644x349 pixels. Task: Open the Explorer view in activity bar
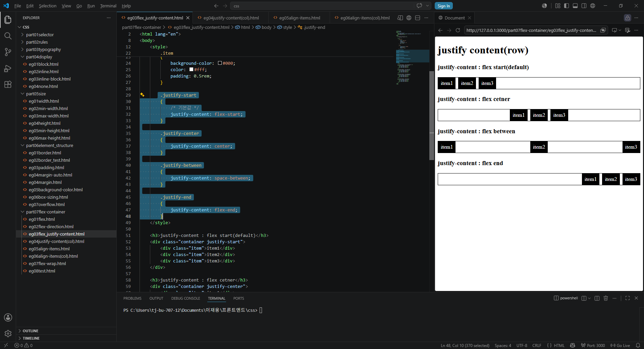[x=8, y=20]
